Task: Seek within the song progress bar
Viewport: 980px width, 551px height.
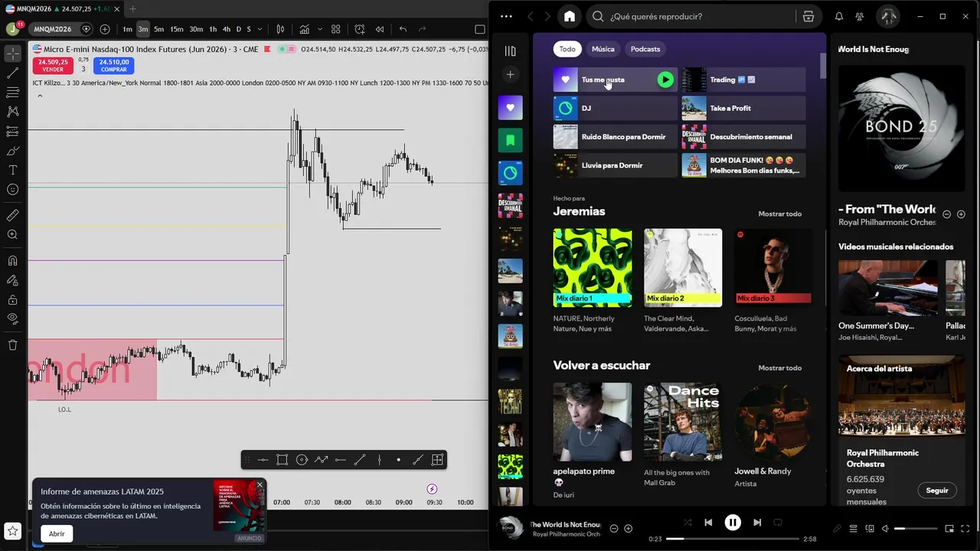Action: [732, 539]
